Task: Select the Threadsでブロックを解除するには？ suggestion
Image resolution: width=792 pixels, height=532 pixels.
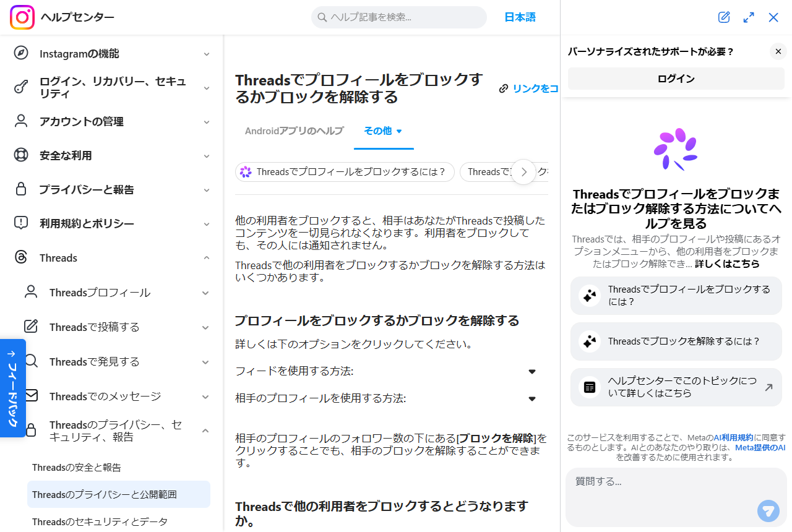Action: point(676,341)
